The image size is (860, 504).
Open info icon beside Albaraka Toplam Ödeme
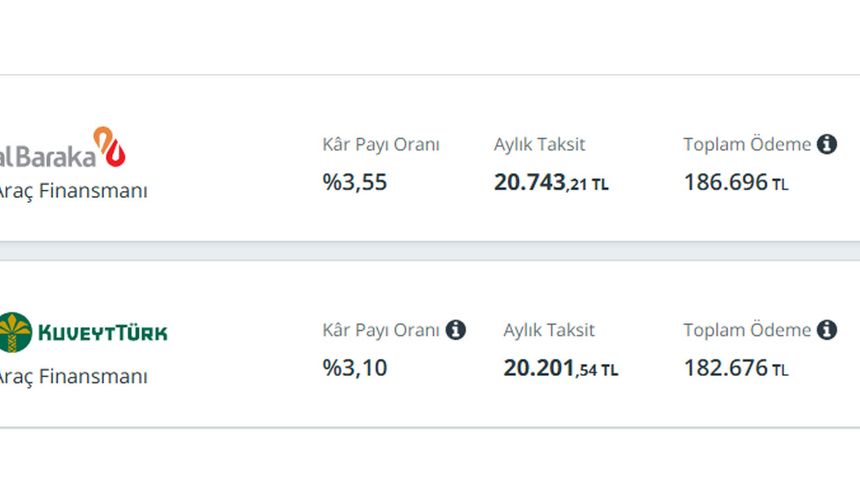tap(827, 144)
